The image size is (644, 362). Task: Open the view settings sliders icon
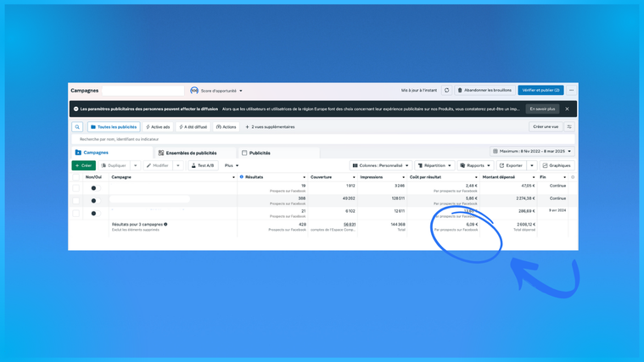click(x=569, y=127)
